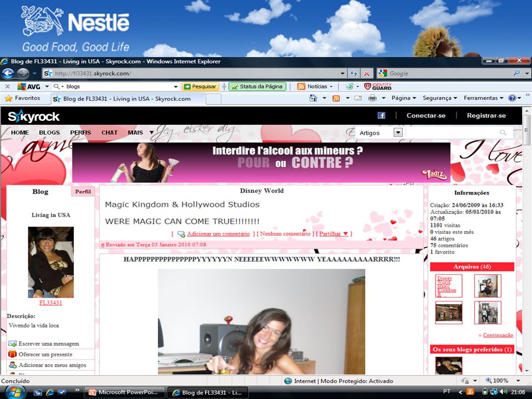Switch to Microsoft PowerPoint taskbar button
This screenshot has height=399, width=532.
pyautogui.click(x=125, y=392)
